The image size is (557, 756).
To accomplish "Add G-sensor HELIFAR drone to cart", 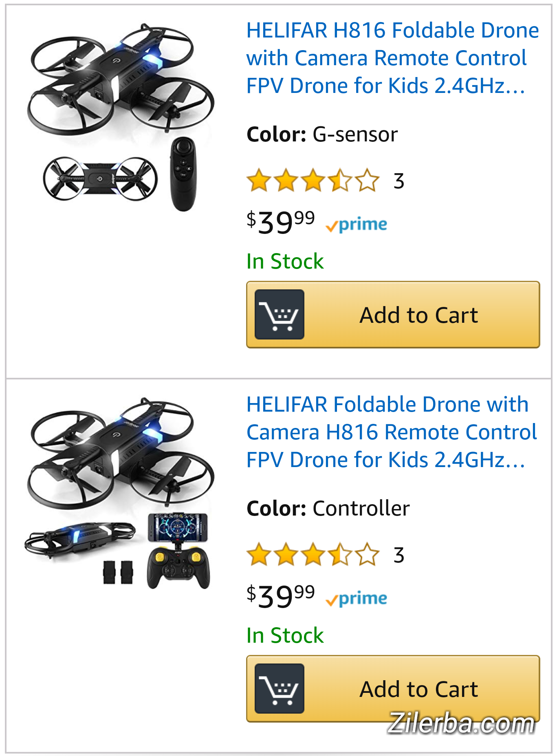I will coord(418,315).
